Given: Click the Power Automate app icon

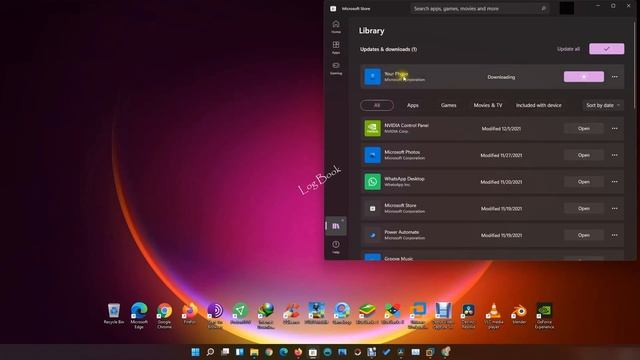Looking at the screenshot, I should tap(372, 235).
